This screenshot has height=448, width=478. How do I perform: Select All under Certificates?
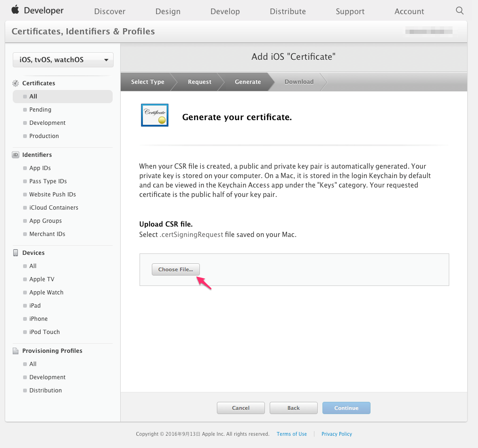(63, 97)
